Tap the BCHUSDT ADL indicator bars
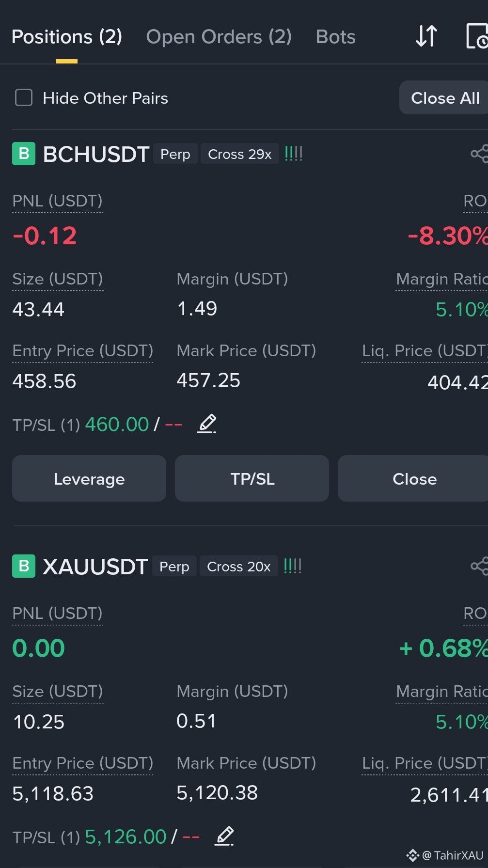This screenshot has width=488, height=868. (x=293, y=154)
